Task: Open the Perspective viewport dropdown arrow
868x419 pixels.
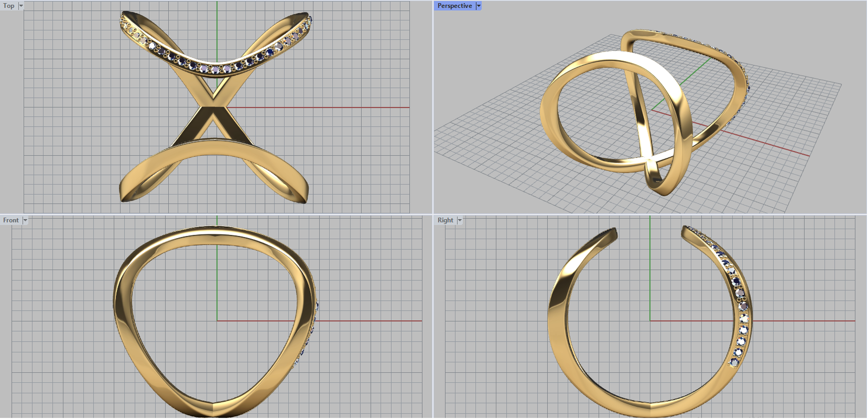Action: coord(478,6)
